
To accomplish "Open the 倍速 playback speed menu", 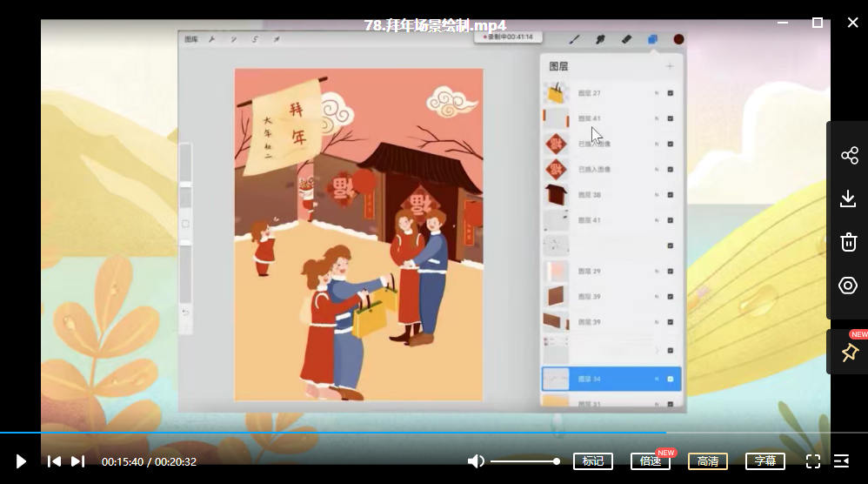I will pyautogui.click(x=650, y=461).
